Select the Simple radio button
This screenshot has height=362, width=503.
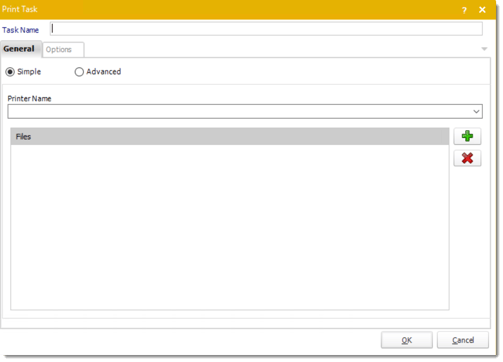(x=10, y=72)
